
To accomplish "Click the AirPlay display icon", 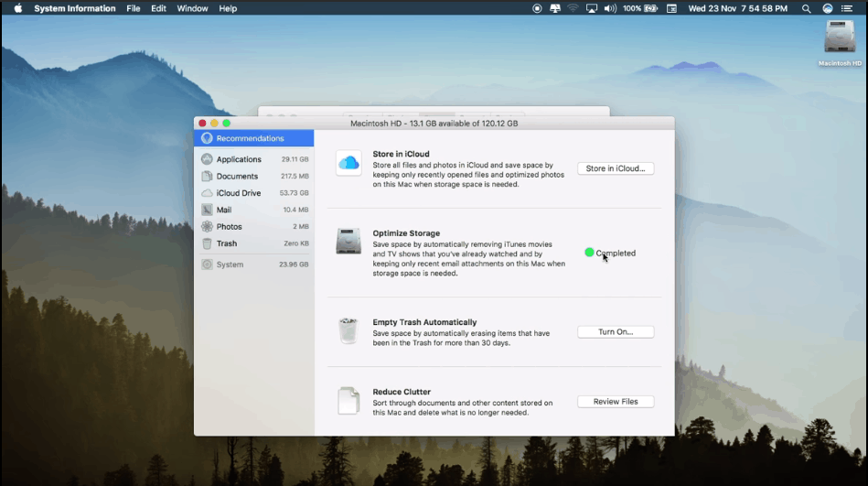I will (x=592, y=8).
